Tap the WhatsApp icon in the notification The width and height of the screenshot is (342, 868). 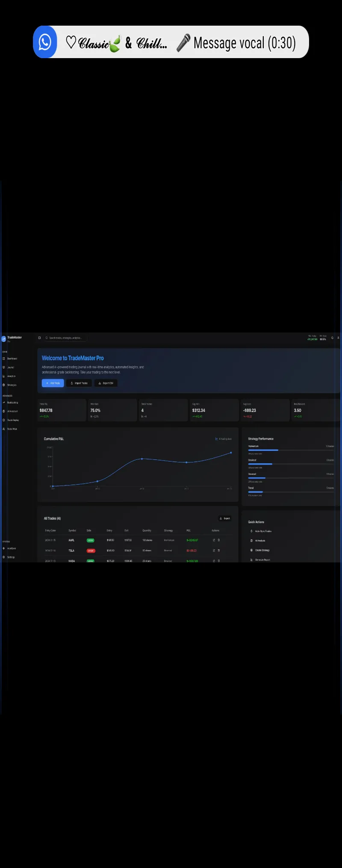click(45, 42)
